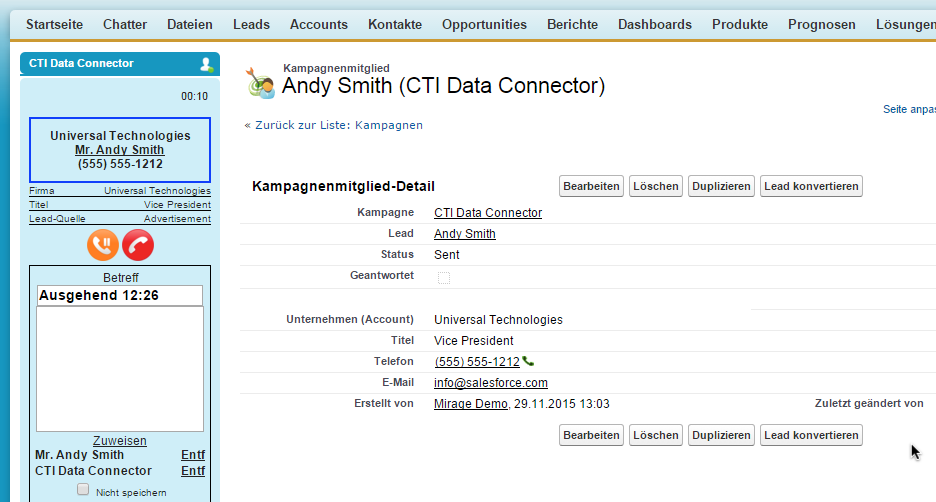The height and width of the screenshot is (502, 936).
Task: Click Entf next to CTI Data Connector
Action: pyautogui.click(x=193, y=471)
